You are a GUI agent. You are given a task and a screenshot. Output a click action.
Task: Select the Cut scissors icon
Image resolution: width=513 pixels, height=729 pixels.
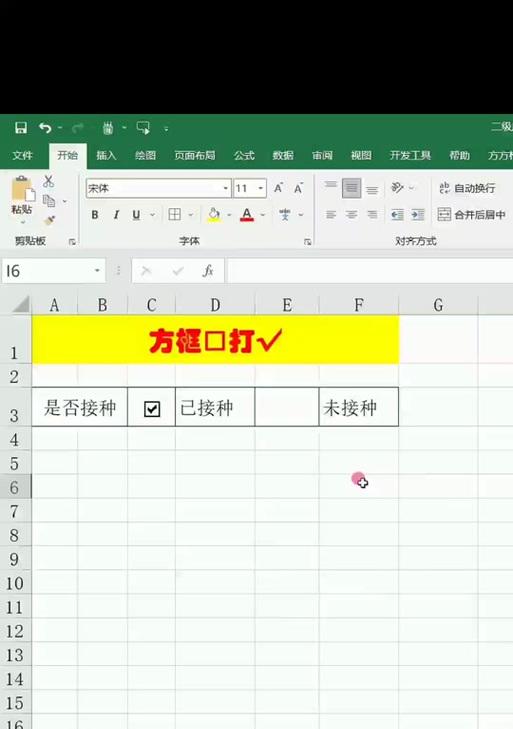point(48,181)
